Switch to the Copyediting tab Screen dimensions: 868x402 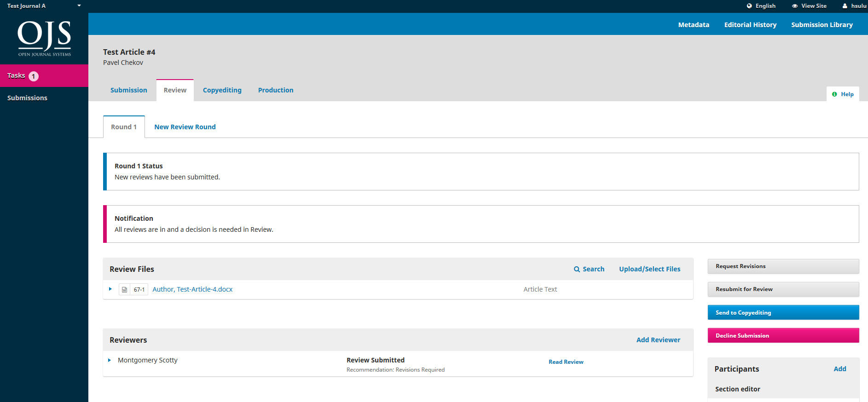pos(222,90)
